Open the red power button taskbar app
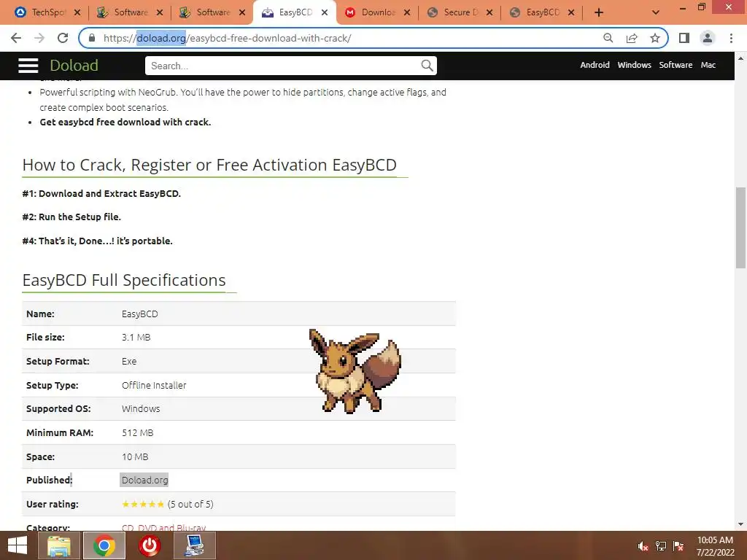747x560 pixels. pos(150,545)
